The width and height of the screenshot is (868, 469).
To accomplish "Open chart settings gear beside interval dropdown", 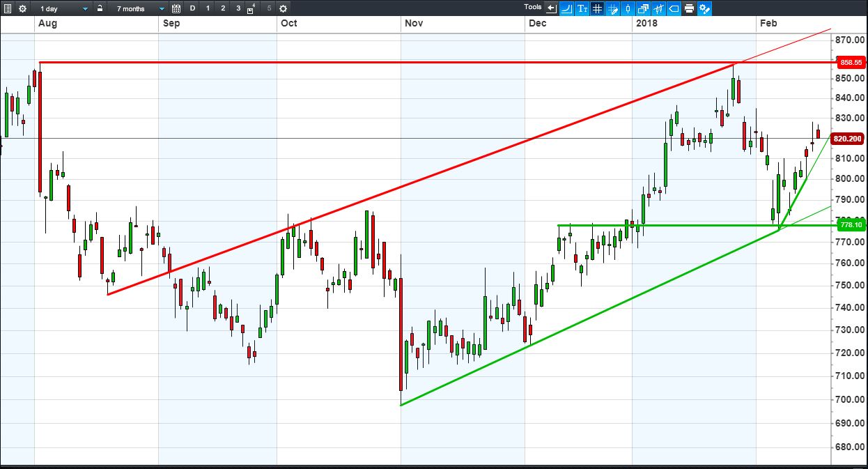I will point(22,8).
